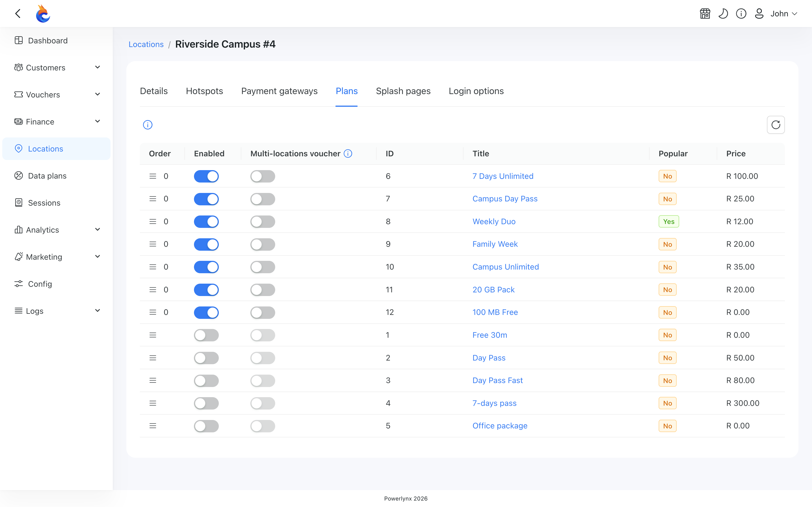Turn on multi-locations voucher for Campus Day Pass

coord(263,199)
